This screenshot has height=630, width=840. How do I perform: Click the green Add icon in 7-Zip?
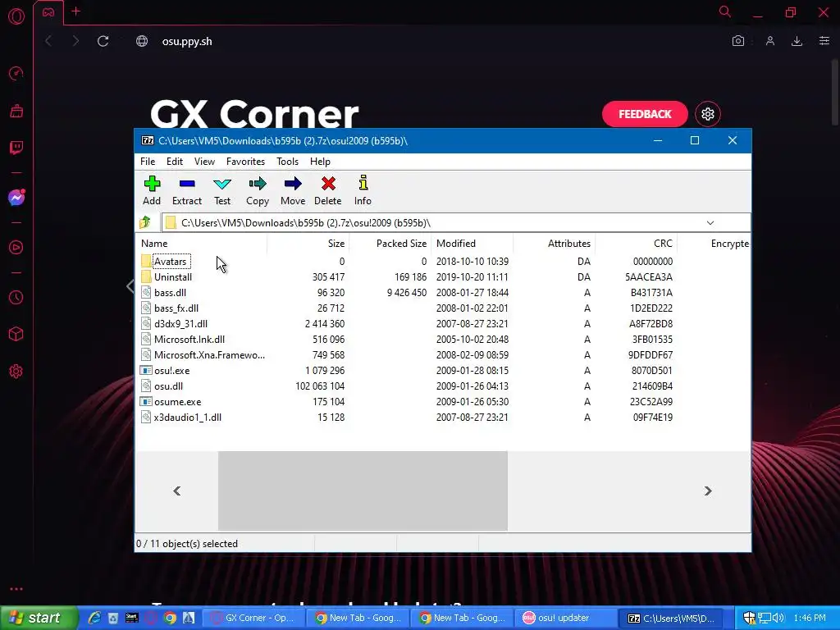pos(152,184)
